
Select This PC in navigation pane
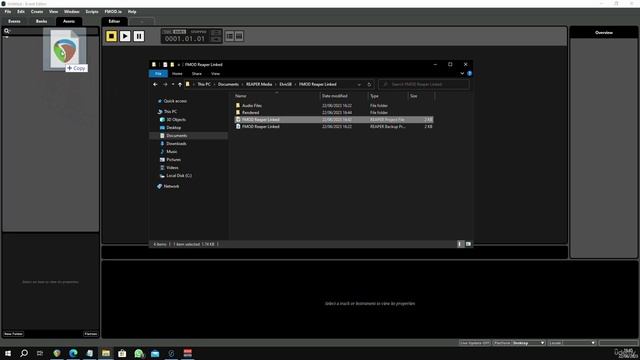170,112
